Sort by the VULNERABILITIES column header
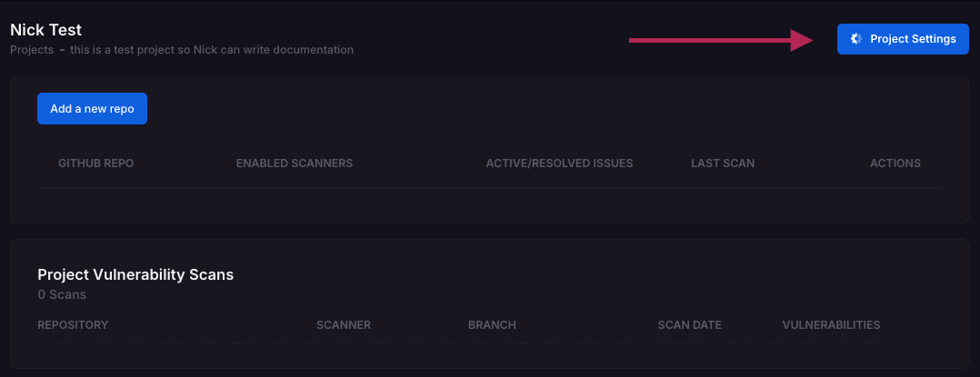The image size is (980, 377). coord(831,325)
